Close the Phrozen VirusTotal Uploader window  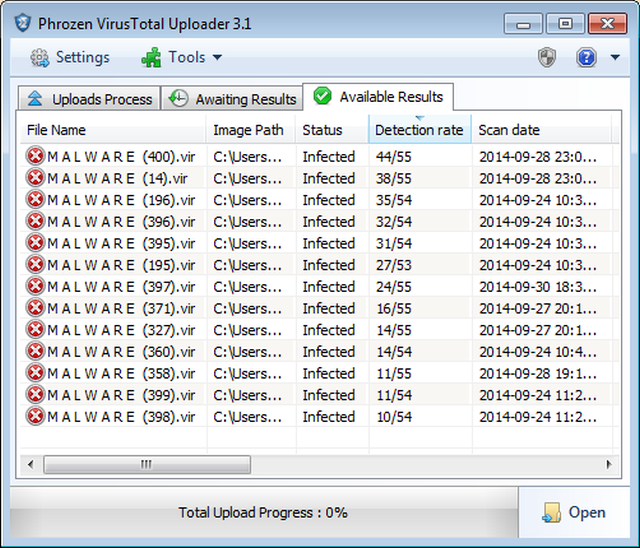click(607, 24)
